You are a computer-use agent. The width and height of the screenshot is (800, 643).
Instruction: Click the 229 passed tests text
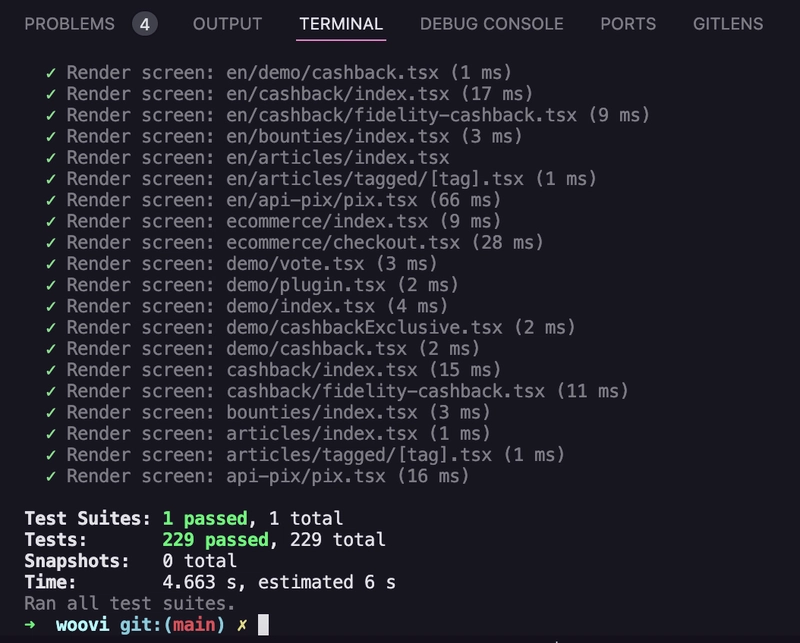(215, 540)
